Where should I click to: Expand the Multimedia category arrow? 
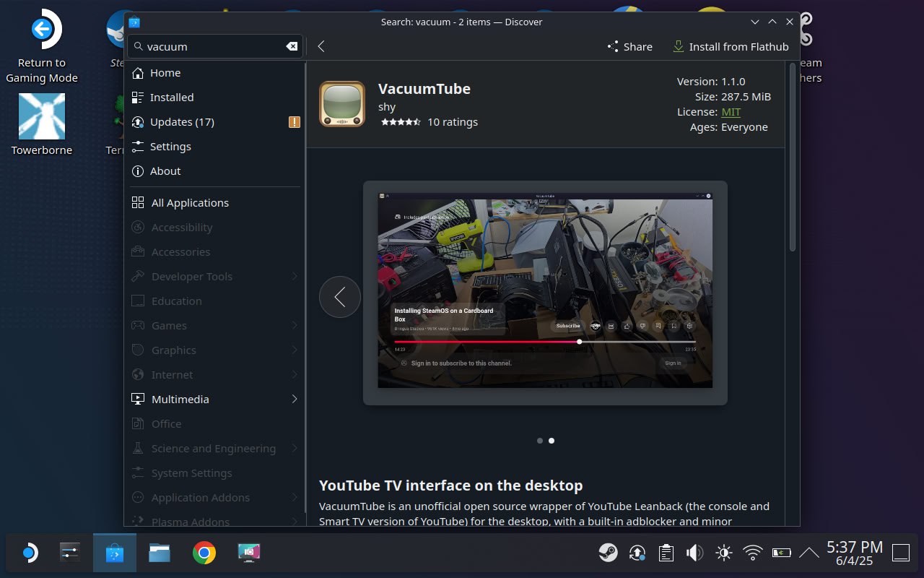click(x=295, y=400)
